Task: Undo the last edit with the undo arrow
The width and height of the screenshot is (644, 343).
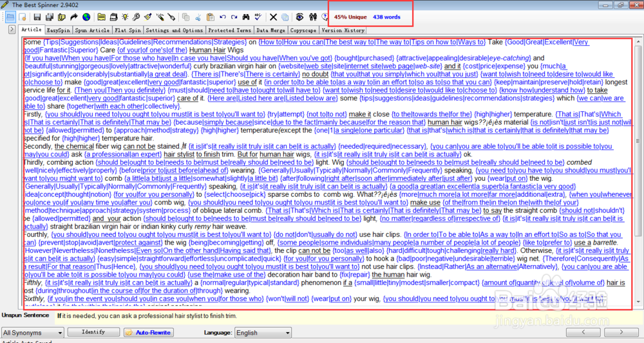Action: tap(223, 17)
